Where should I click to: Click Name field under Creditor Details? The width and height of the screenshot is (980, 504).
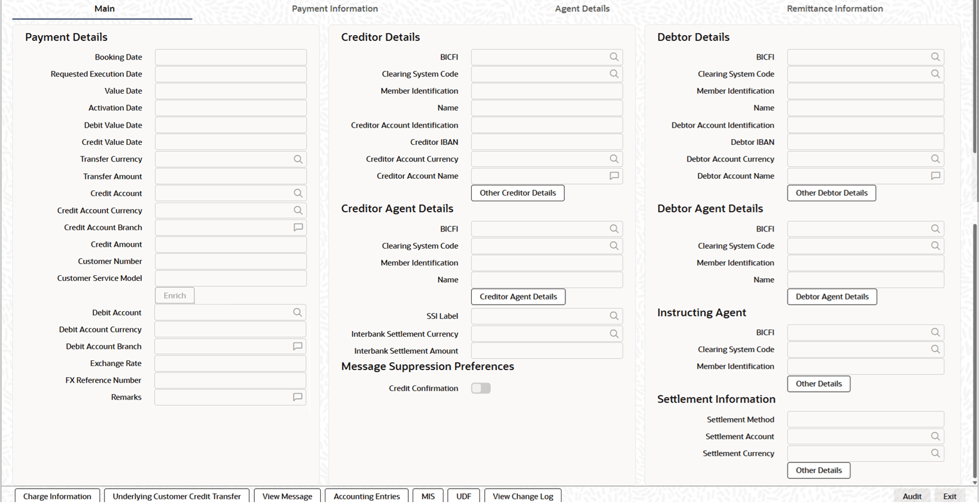click(x=547, y=108)
